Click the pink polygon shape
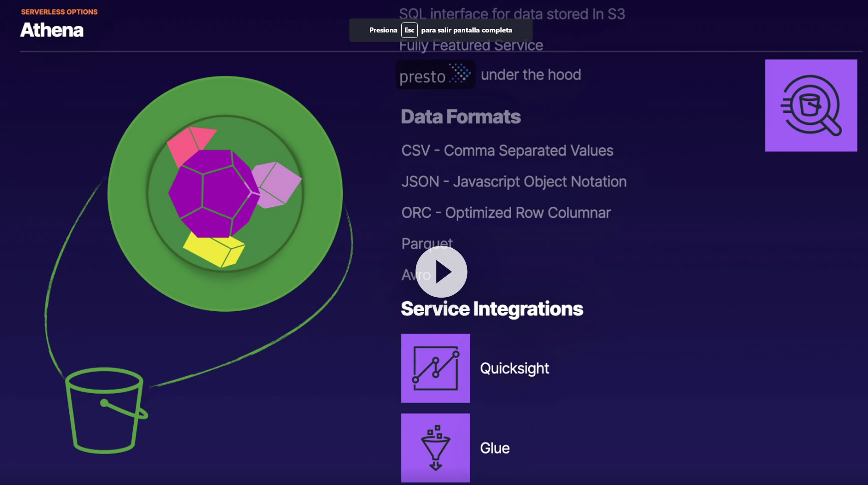 click(x=188, y=143)
